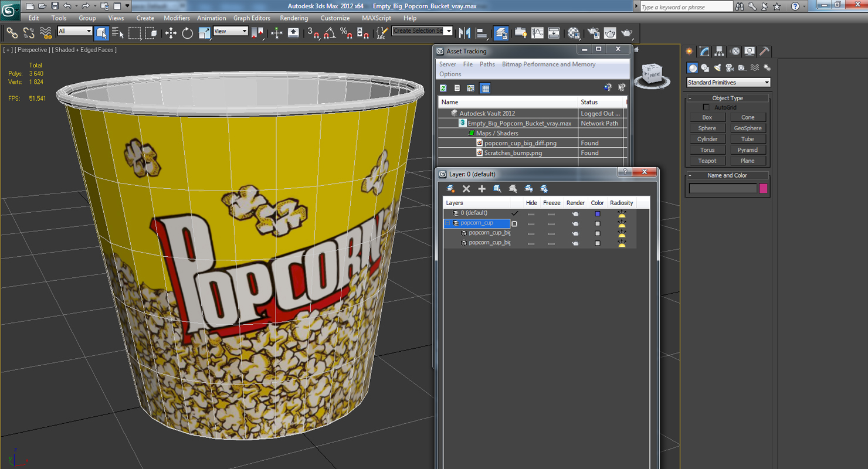The height and width of the screenshot is (469, 868).
Task: Select the Lights category icon
Action: (x=717, y=68)
